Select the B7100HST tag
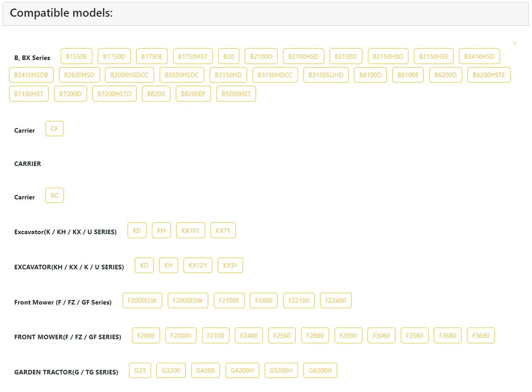Image resolution: width=532 pixels, height=392 pixels. [29, 94]
